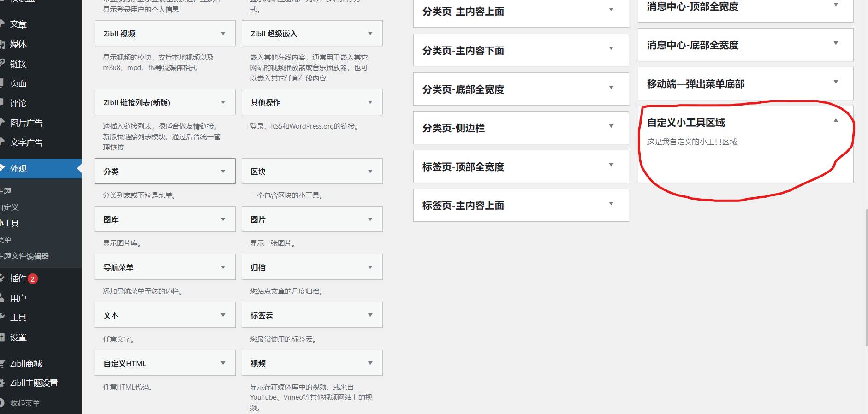This screenshot has height=414, width=868.
Task: Collapse the 自定义小工具区域 panel
Action: 835,121
